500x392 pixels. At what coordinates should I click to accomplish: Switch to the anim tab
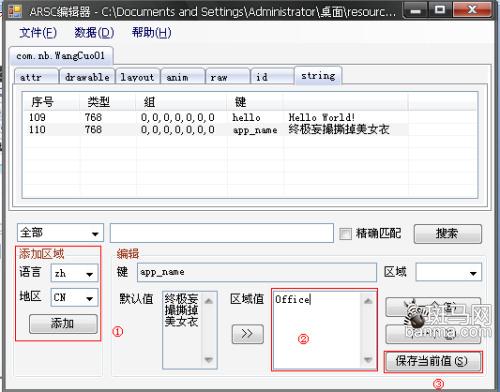click(x=183, y=77)
